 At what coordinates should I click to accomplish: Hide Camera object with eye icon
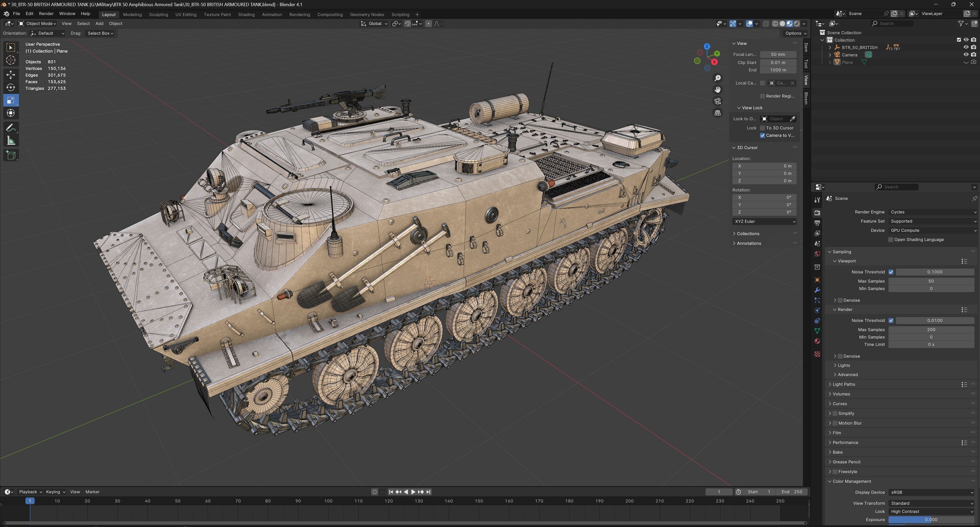(966, 55)
